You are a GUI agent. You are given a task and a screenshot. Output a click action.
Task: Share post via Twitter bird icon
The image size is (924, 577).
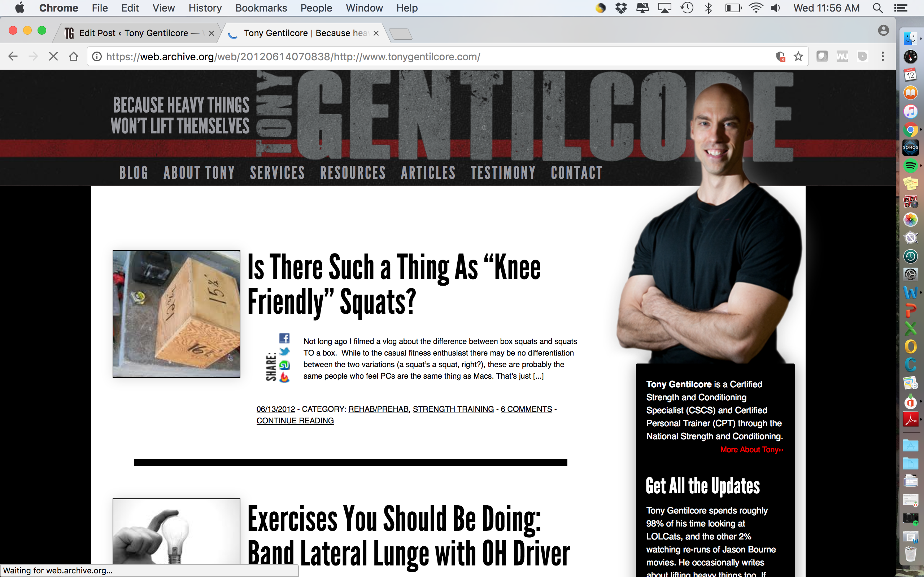click(x=284, y=352)
